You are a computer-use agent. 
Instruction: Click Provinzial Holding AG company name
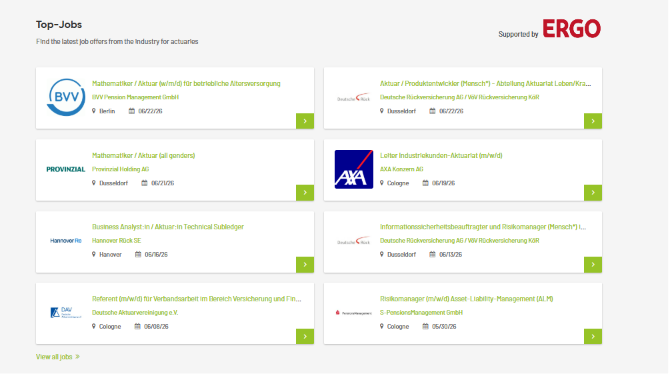click(120, 169)
